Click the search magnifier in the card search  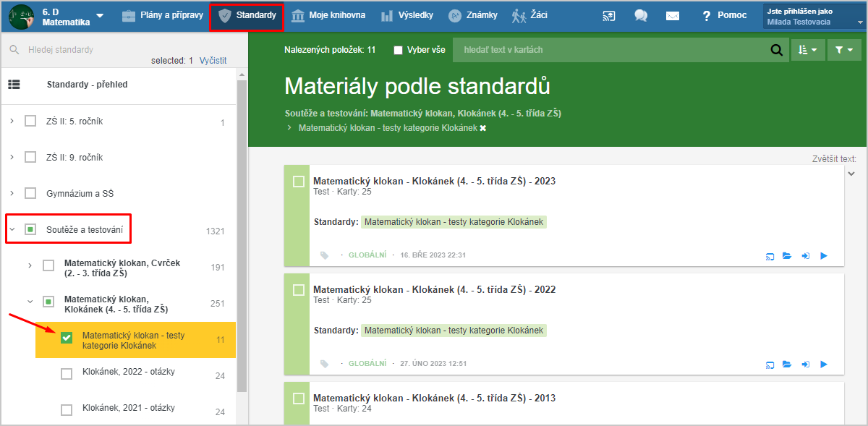click(776, 50)
